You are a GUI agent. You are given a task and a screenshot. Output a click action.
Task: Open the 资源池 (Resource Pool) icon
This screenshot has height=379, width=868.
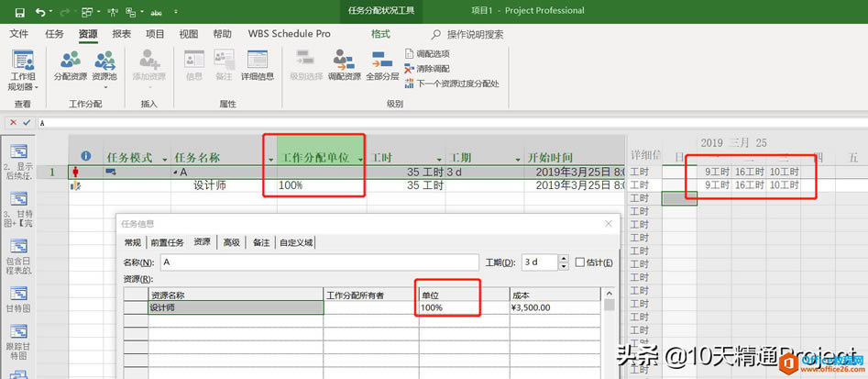(104, 66)
